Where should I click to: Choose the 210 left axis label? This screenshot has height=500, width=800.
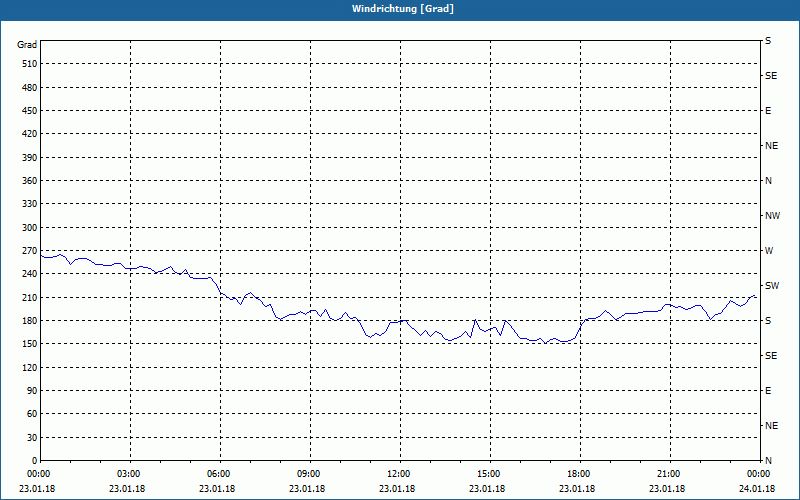[x=30, y=297]
